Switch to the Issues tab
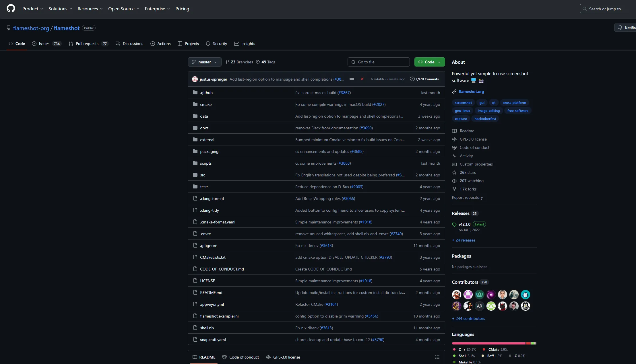This screenshot has height=364, width=636. click(x=46, y=44)
